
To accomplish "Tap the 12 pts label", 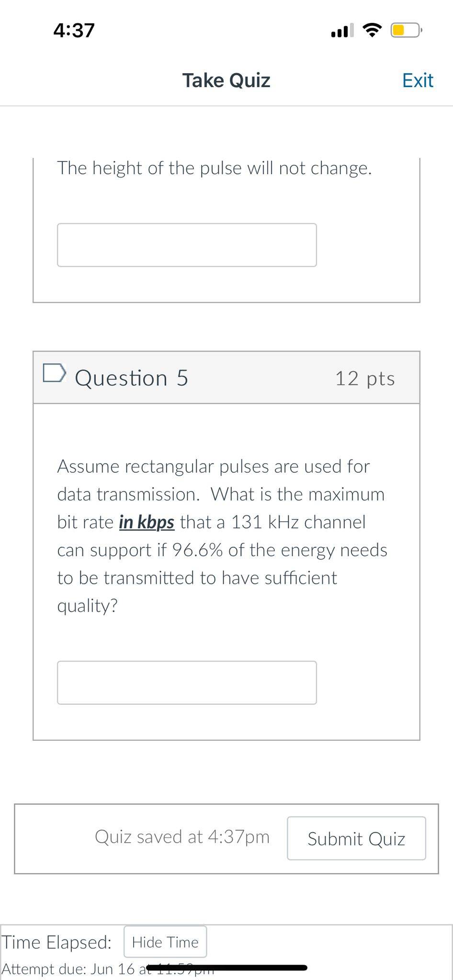I will point(365,379).
